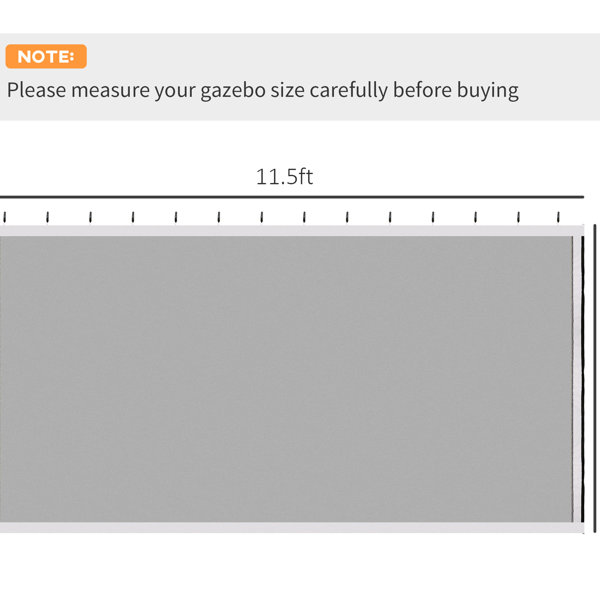Click the thin vertical height dimension line
The width and height of the screenshot is (600, 600).
(595, 378)
